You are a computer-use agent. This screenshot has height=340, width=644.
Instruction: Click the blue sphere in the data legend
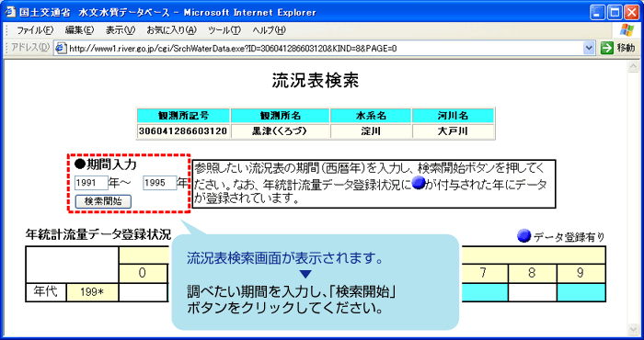[x=523, y=236]
